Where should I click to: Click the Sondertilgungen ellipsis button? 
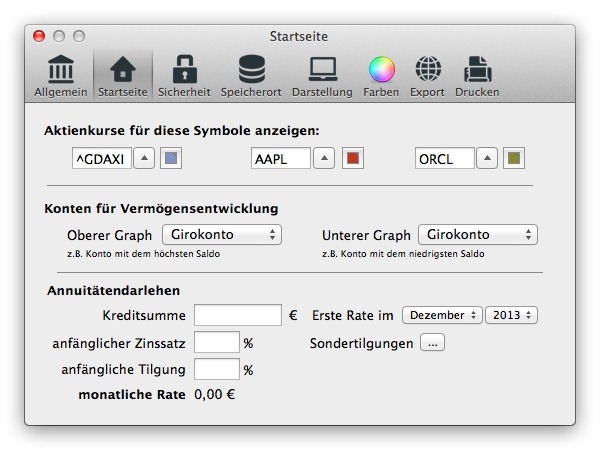tap(432, 343)
